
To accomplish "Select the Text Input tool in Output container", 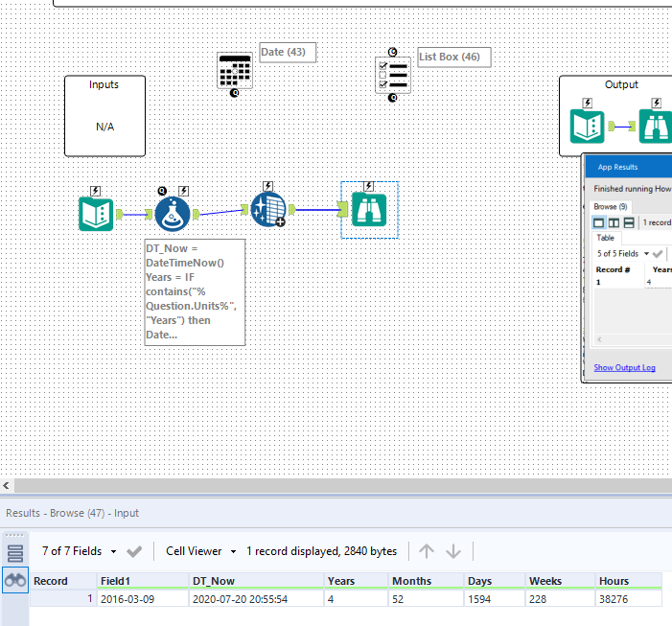I will [587, 127].
